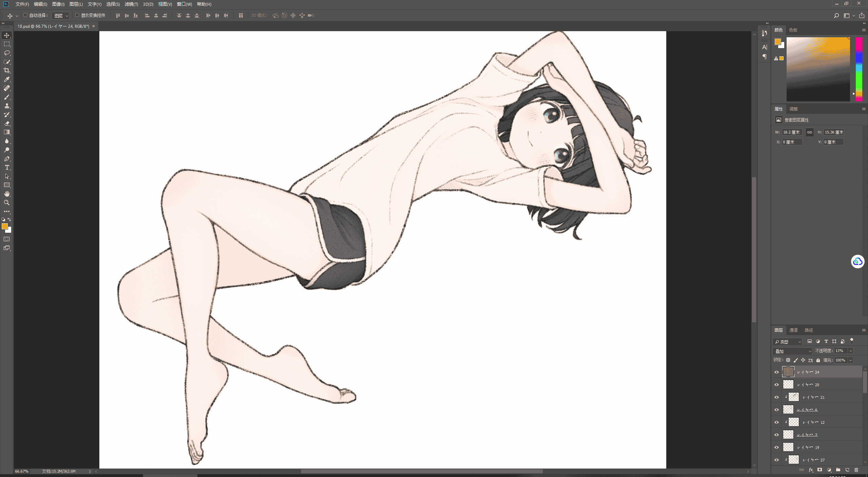868x477 pixels.
Task: Switch to the 色板 tab
Action: pos(793,30)
